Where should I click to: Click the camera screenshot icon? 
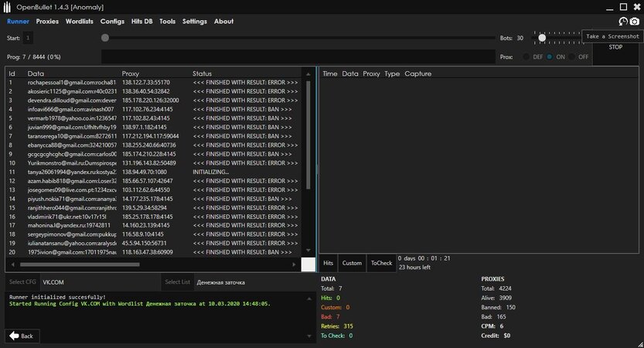(x=635, y=22)
